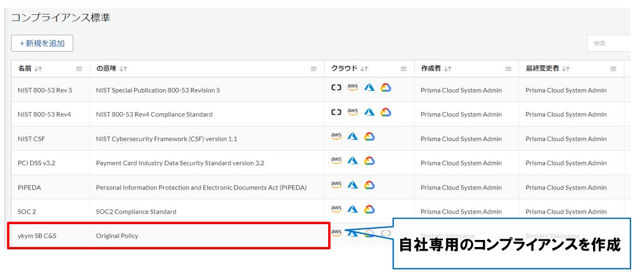This screenshot has height=274, width=644.
Task: Click Alibaba cloud icon in NIST 800-53 Rev 5 row
Action: pyautogui.click(x=336, y=87)
